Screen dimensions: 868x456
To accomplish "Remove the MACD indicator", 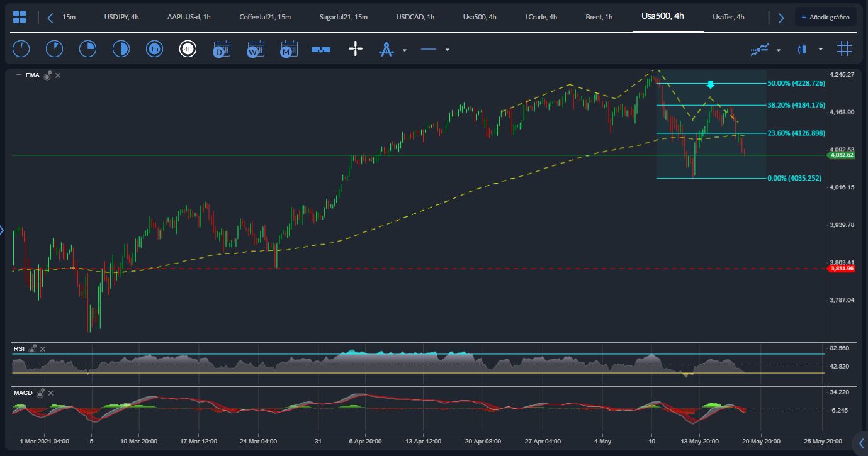I will tap(51, 393).
